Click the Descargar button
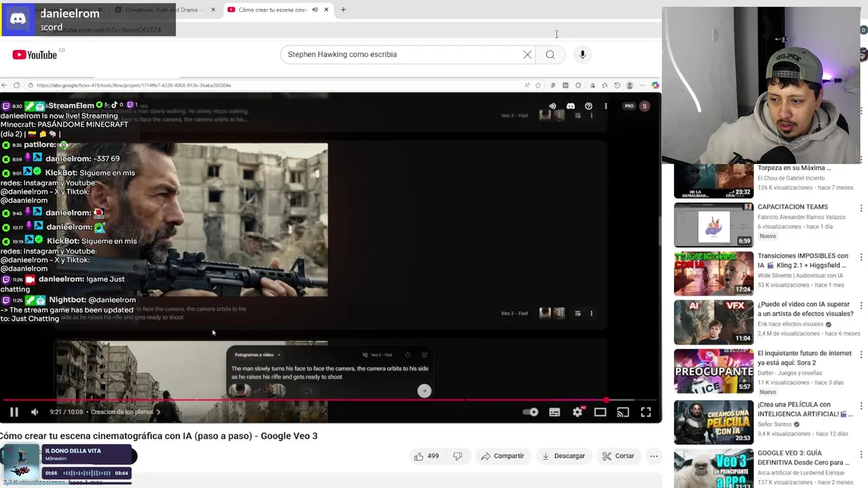 [564, 456]
